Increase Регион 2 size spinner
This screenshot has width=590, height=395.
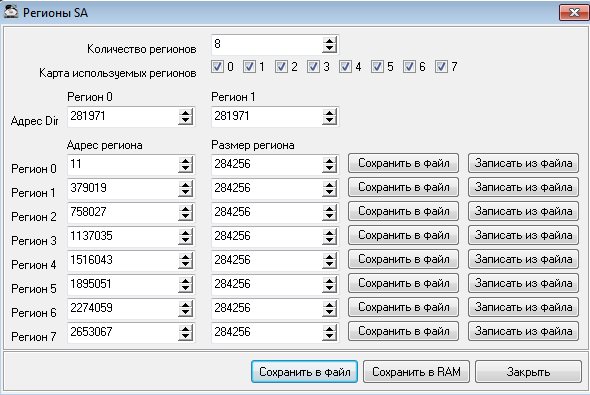click(x=329, y=208)
